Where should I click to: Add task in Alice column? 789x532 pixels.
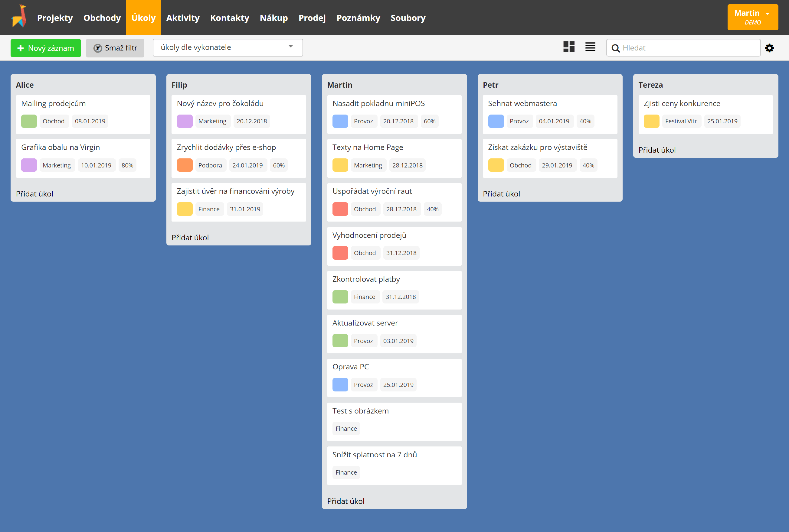(x=34, y=194)
